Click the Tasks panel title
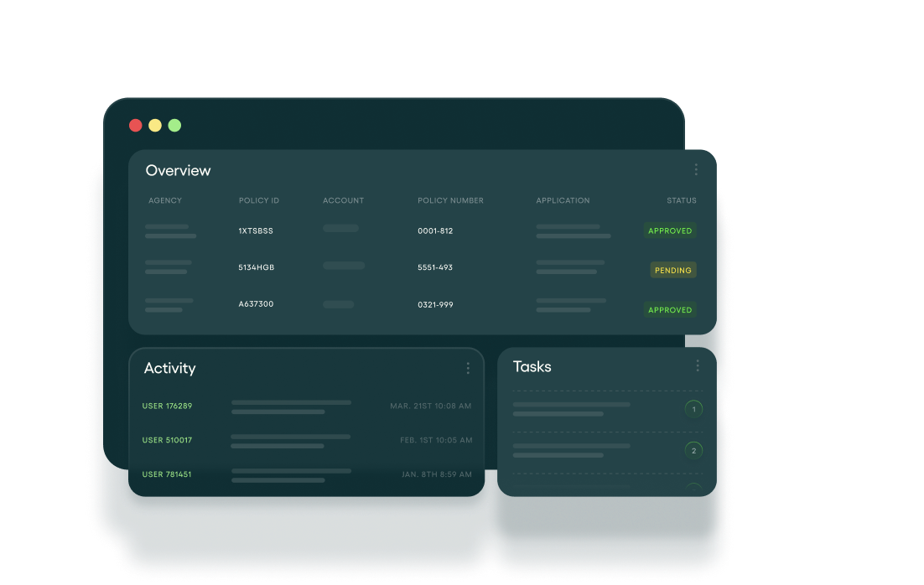The image size is (924, 585). point(532,366)
